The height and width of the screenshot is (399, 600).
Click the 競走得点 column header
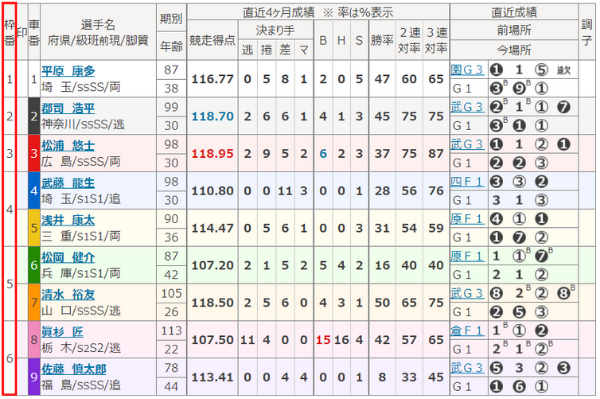(x=212, y=40)
